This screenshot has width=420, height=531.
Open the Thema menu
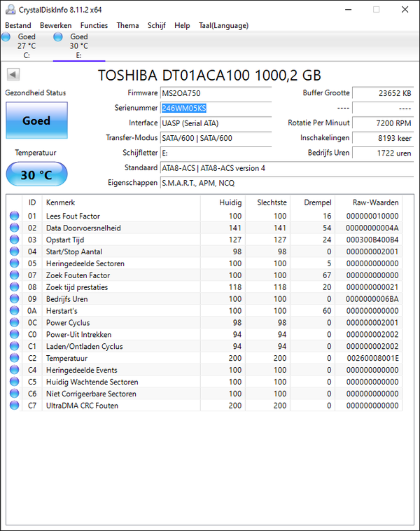(x=127, y=25)
